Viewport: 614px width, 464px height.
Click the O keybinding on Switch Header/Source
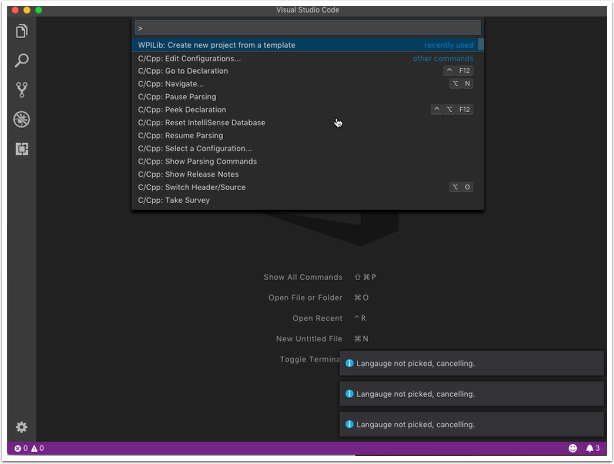[467, 187]
